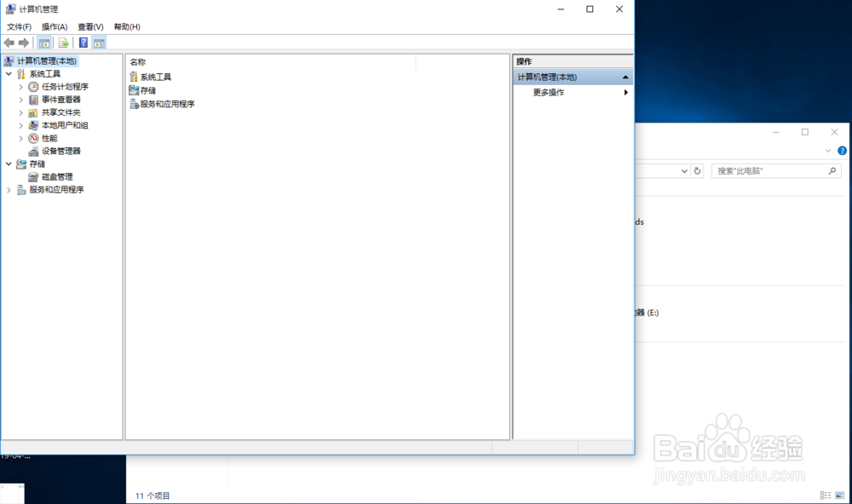Collapse the 系统工具 tree node
Screen dimensions: 852x504
[x=9, y=74]
